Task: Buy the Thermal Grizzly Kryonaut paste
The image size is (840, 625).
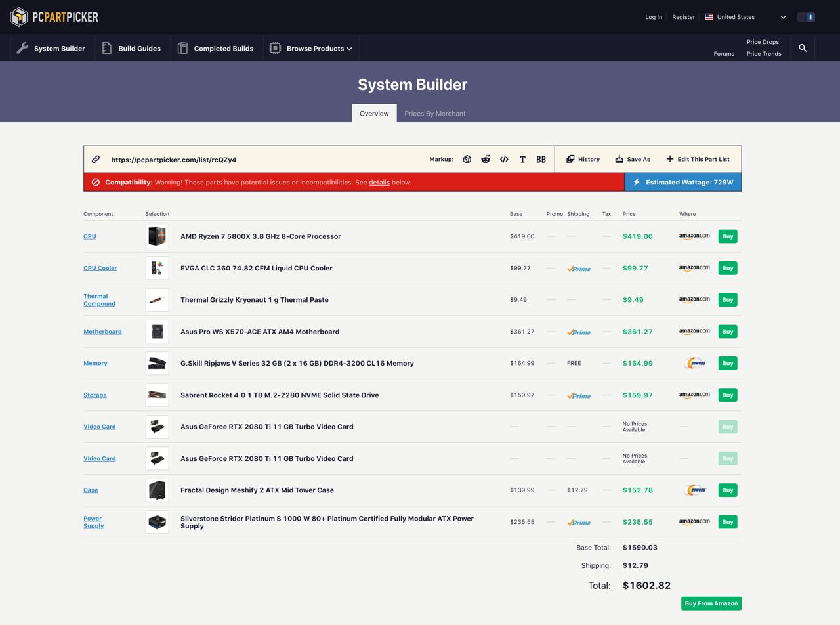Action: point(728,299)
